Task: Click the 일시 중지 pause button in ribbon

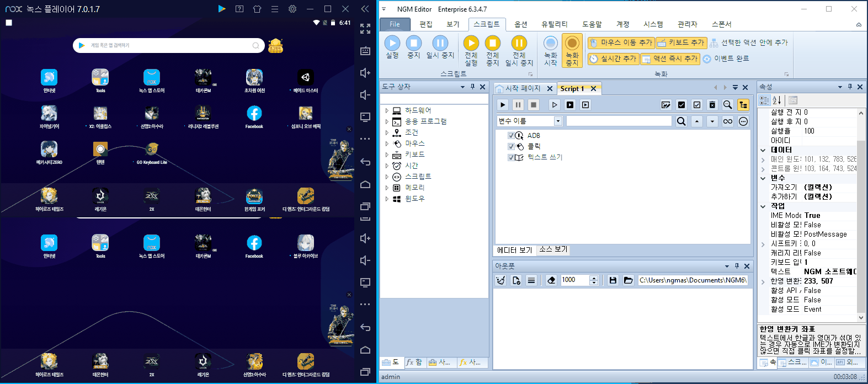Action: tap(440, 47)
